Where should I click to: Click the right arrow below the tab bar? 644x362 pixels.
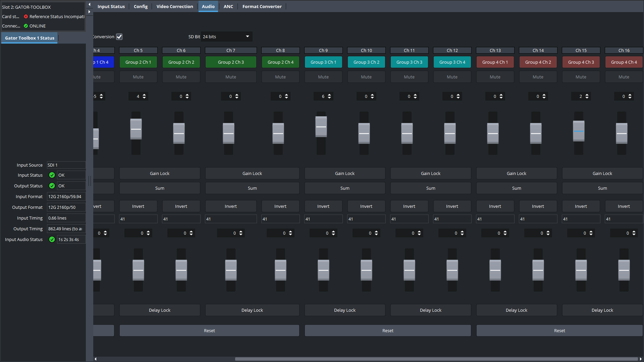coord(89,12)
